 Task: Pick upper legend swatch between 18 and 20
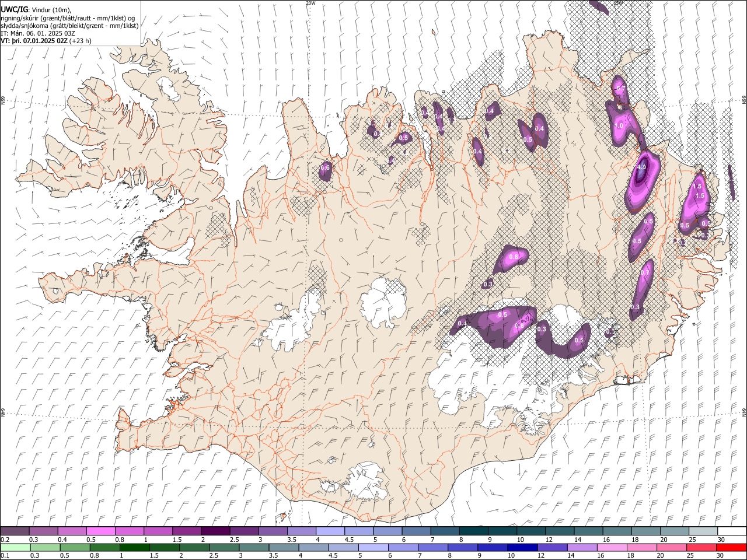646,531
